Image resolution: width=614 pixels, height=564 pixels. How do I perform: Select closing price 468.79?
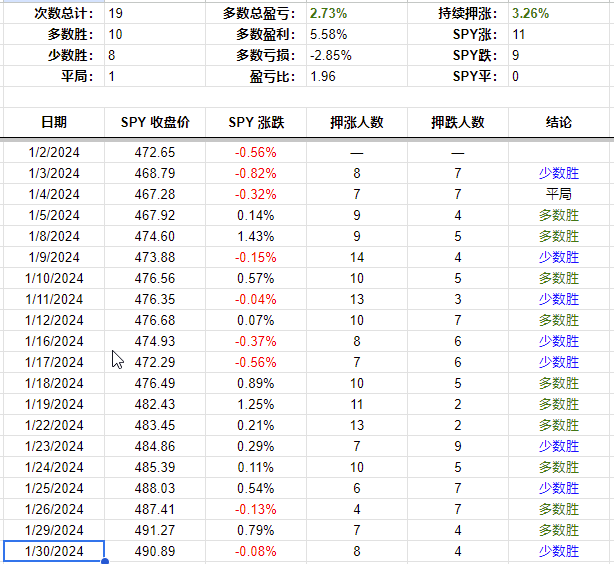click(x=155, y=173)
